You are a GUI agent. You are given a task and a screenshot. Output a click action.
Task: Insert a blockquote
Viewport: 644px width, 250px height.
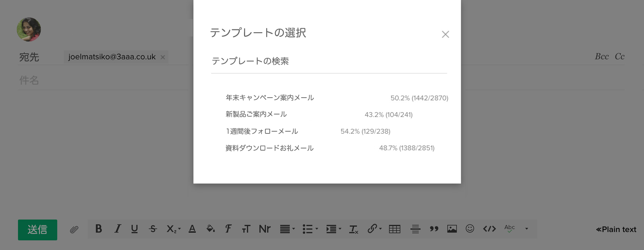434,229
